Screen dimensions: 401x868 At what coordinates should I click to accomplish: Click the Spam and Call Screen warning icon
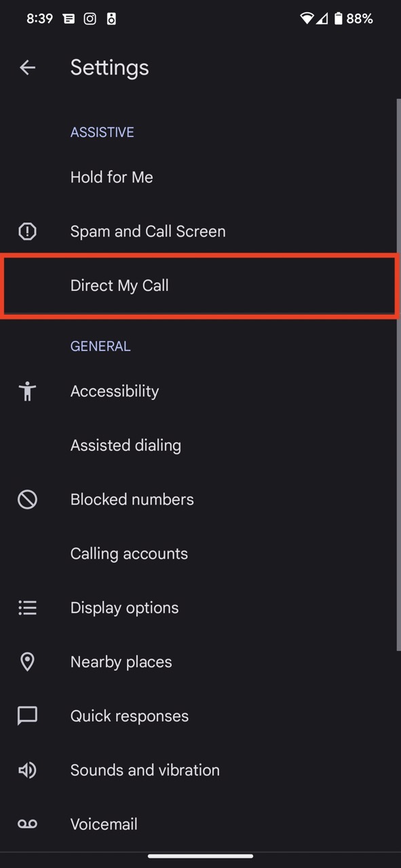27,231
